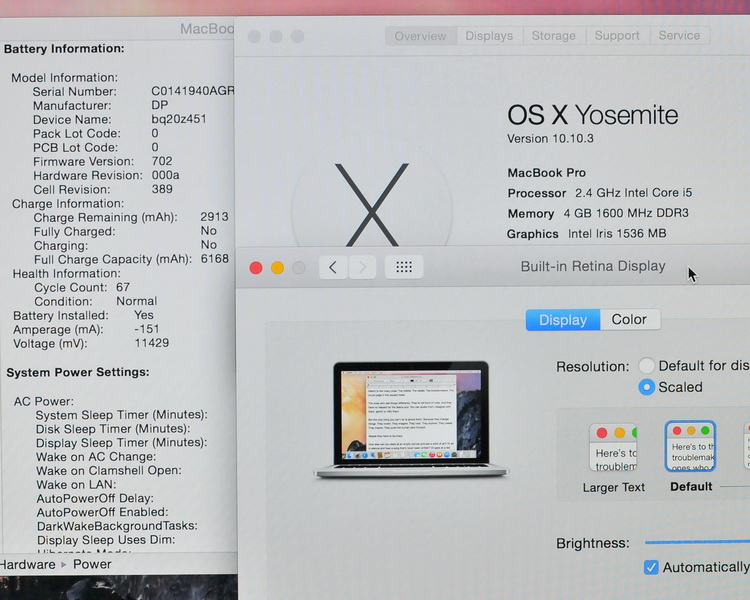Adjust the Brightness slider
Viewport: 750px width, 600px height.
(x=697, y=542)
